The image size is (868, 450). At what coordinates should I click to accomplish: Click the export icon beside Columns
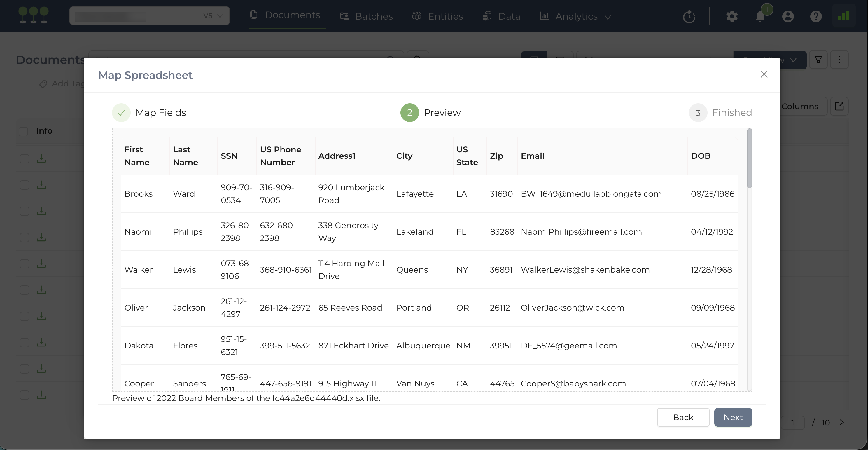pos(839,106)
